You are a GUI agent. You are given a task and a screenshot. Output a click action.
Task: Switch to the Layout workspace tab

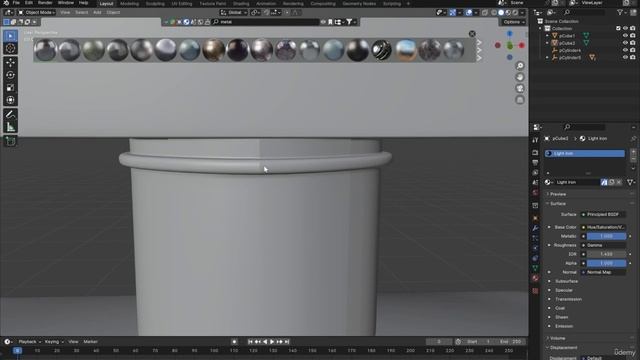pos(106,3)
